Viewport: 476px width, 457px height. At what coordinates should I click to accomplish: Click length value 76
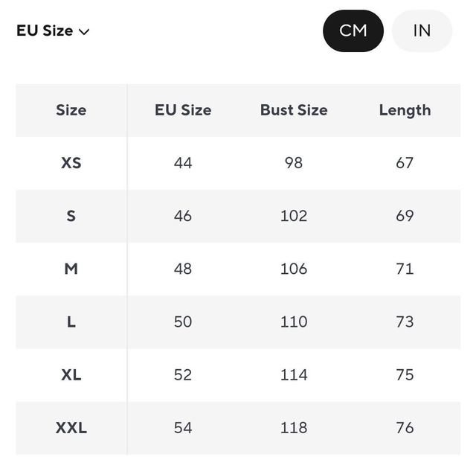[x=405, y=428]
